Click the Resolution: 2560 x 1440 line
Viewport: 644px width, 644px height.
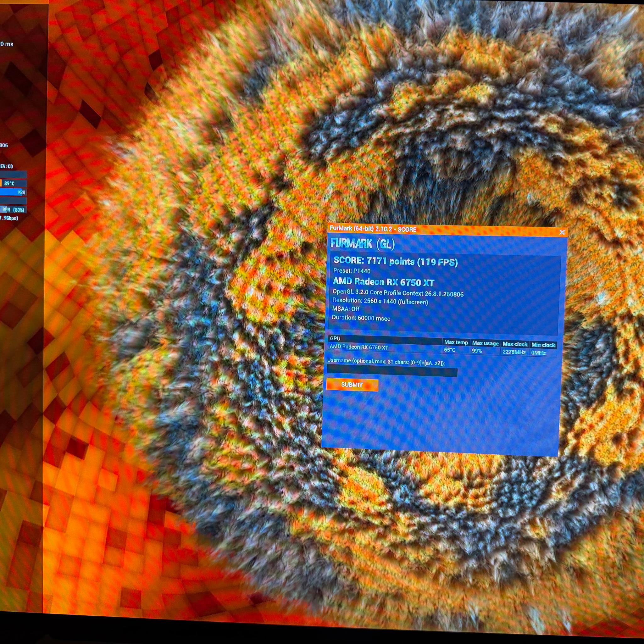(x=380, y=301)
